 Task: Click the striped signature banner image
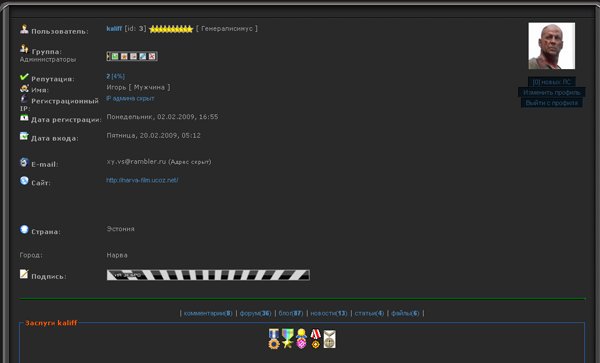pos(208,275)
